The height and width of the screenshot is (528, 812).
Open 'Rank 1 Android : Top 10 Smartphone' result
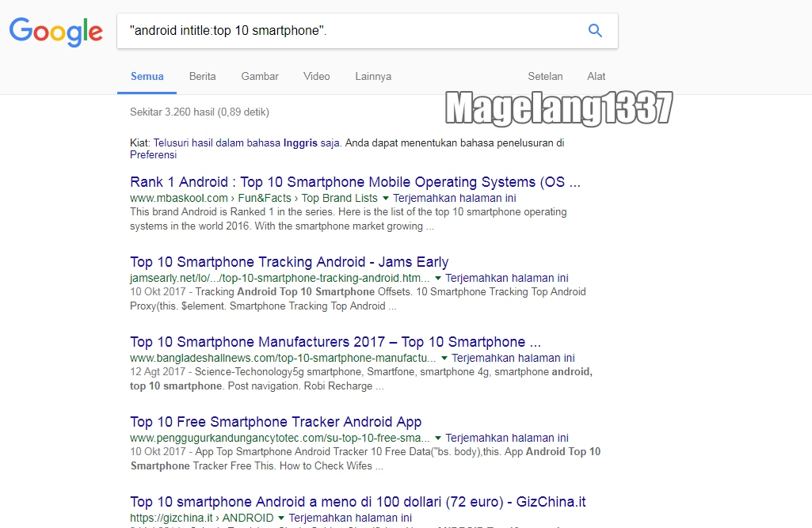point(355,182)
